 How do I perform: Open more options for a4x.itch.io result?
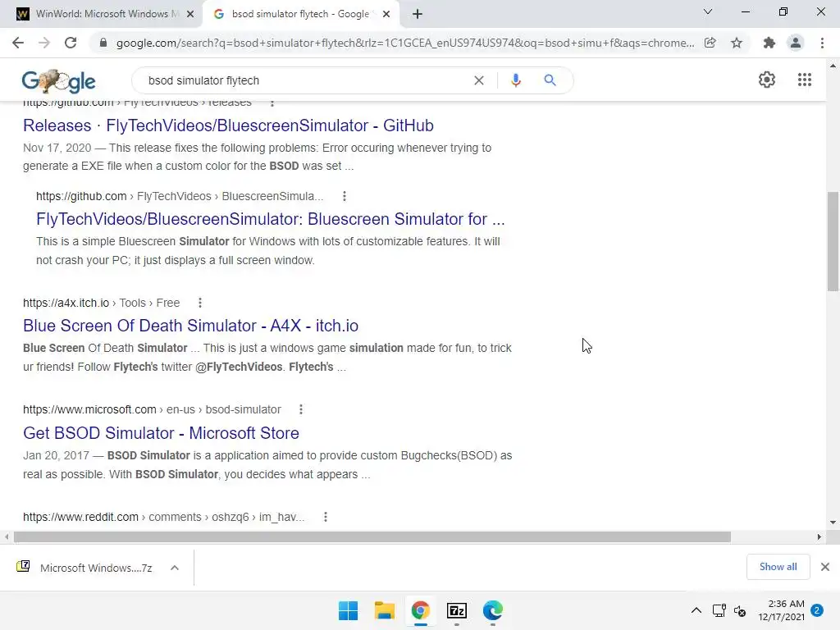point(200,303)
